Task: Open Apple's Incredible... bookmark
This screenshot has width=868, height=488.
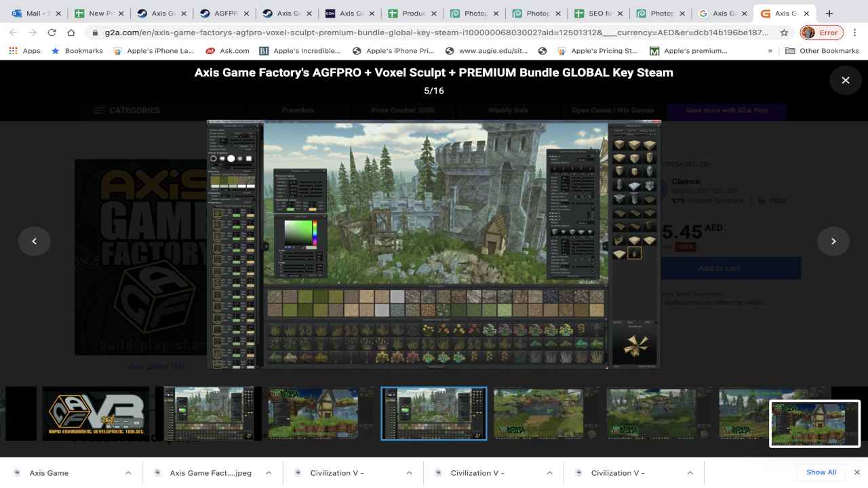Action: 300,51
